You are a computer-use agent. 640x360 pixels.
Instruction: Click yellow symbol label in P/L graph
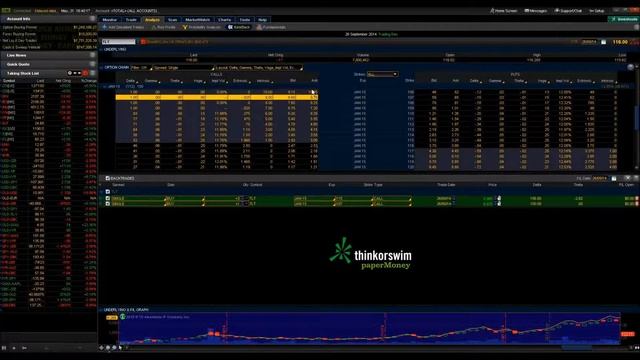tap(111, 317)
